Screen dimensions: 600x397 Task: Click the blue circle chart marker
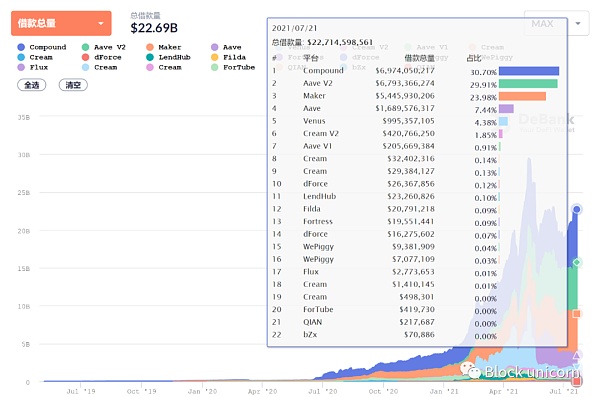(576, 209)
